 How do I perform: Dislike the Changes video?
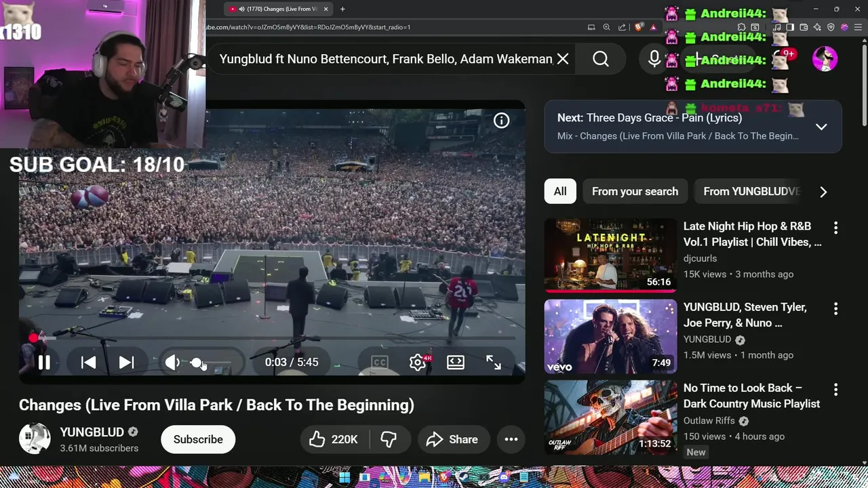click(x=389, y=439)
